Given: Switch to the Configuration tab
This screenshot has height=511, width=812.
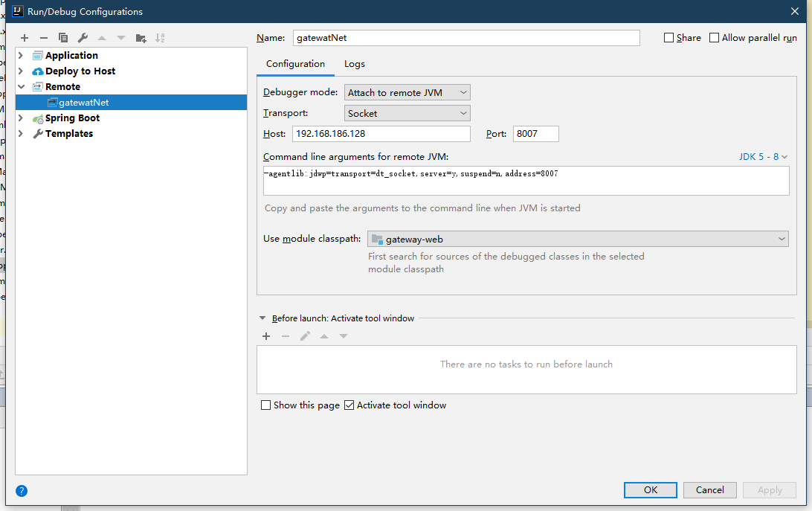Looking at the screenshot, I should tap(295, 64).
